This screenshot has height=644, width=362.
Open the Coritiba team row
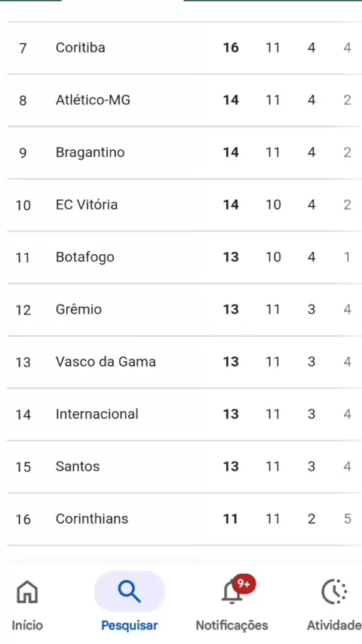pos(181,48)
